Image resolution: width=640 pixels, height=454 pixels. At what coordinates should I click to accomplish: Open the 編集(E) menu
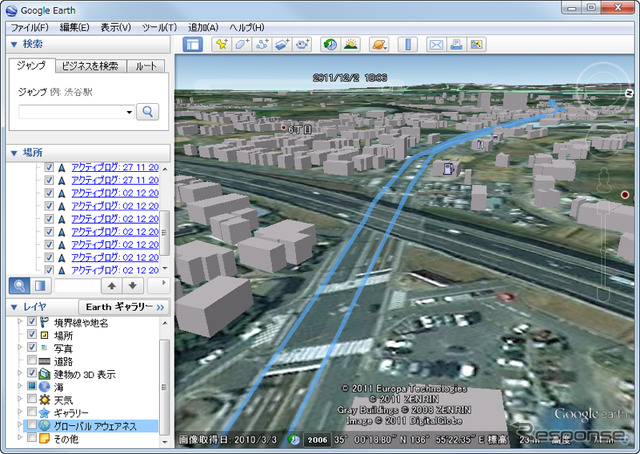pyautogui.click(x=75, y=27)
